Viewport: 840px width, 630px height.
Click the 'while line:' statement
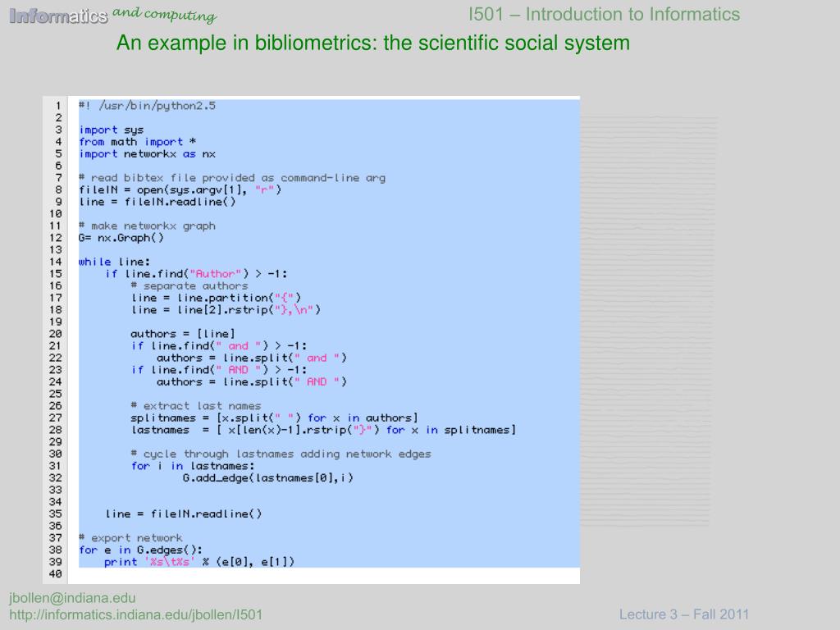click(x=114, y=262)
